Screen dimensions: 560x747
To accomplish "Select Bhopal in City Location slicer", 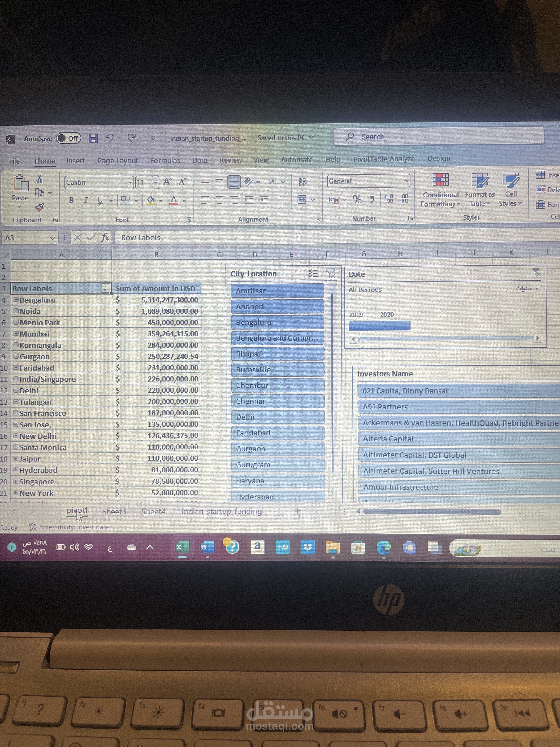I will pyautogui.click(x=277, y=353).
